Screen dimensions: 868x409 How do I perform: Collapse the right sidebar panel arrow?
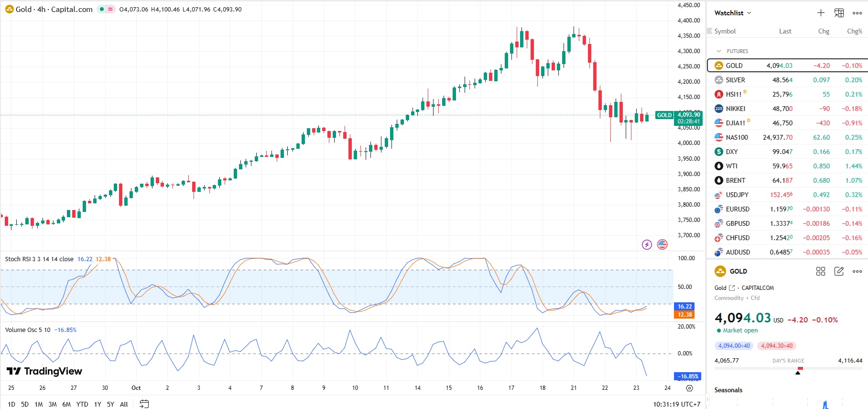(708, 399)
